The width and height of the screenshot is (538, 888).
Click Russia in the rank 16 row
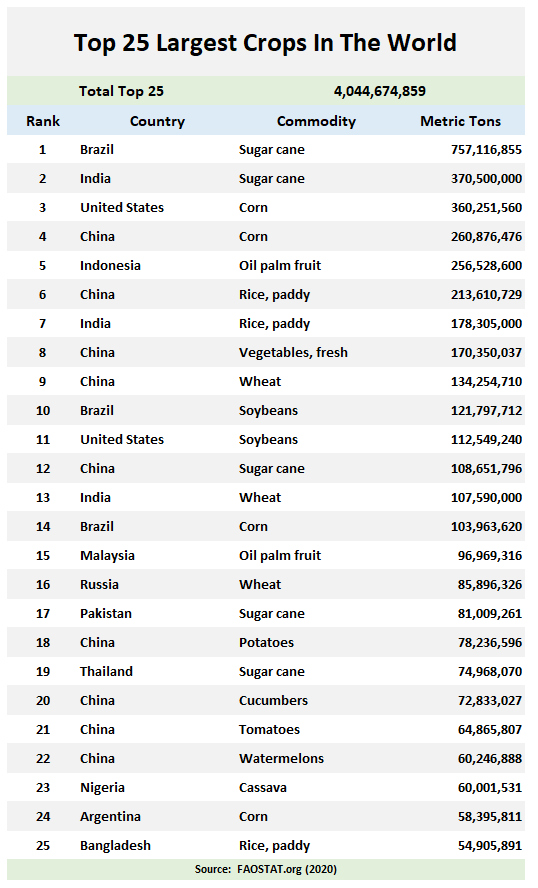pyautogui.click(x=99, y=584)
